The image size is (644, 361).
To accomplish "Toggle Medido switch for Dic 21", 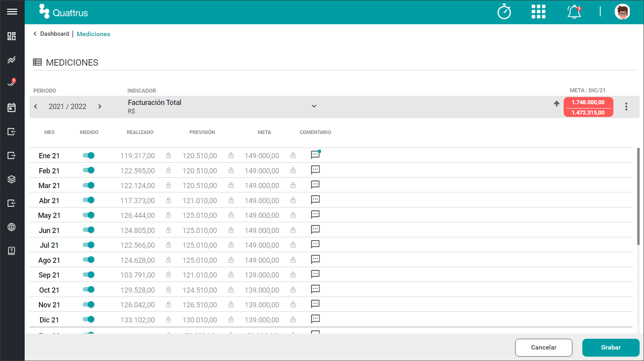I will [89, 319].
